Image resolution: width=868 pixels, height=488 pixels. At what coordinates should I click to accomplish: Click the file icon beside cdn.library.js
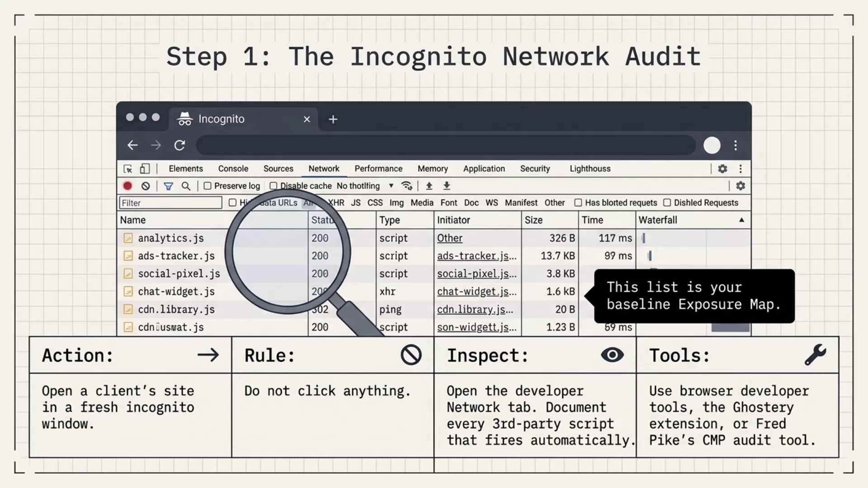(x=128, y=310)
